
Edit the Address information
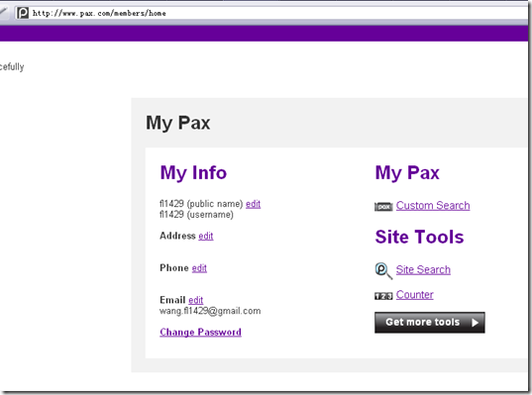pos(206,236)
